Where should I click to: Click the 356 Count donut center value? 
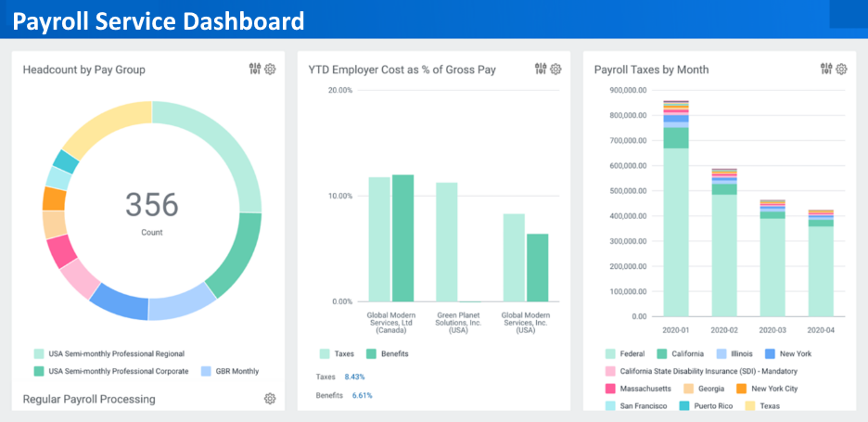pyautogui.click(x=152, y=205)
